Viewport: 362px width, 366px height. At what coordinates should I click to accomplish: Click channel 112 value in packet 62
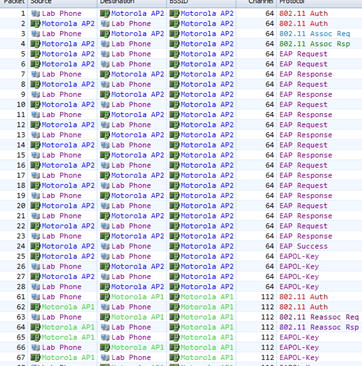(268, 307)
